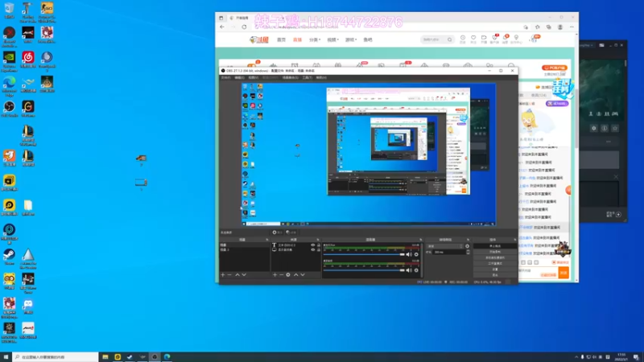
Task: Open the File menu in OBS menu bar
Action: (x=226, y=77)
